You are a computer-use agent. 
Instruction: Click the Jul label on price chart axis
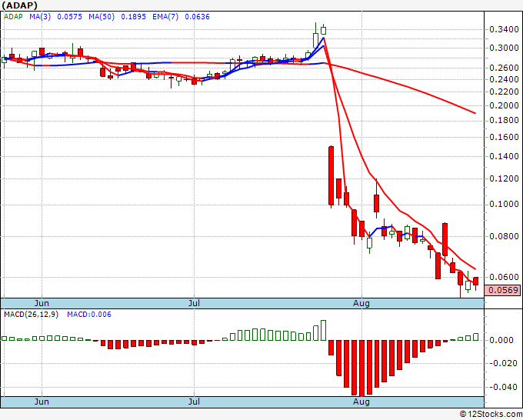pyautogui.click(x=194, y=303)
